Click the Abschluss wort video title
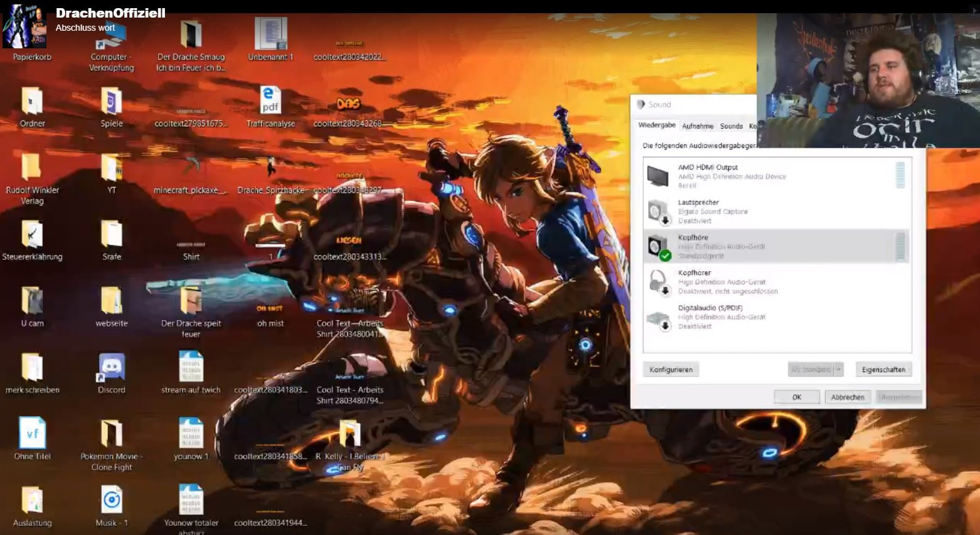Image resolution: width=980 pixels, height=535 pixels. click(x=85, y=28)
